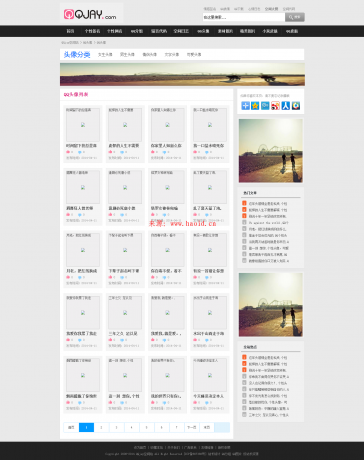Click the 末页 last page button
This screenshot has width=364, height=460.
pos(207,427)
